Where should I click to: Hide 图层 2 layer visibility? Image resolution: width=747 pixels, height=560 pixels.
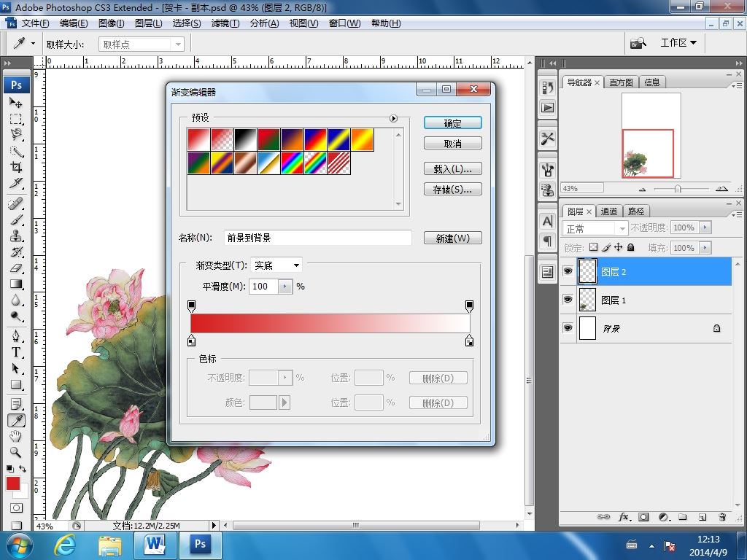tap(568, 271)
